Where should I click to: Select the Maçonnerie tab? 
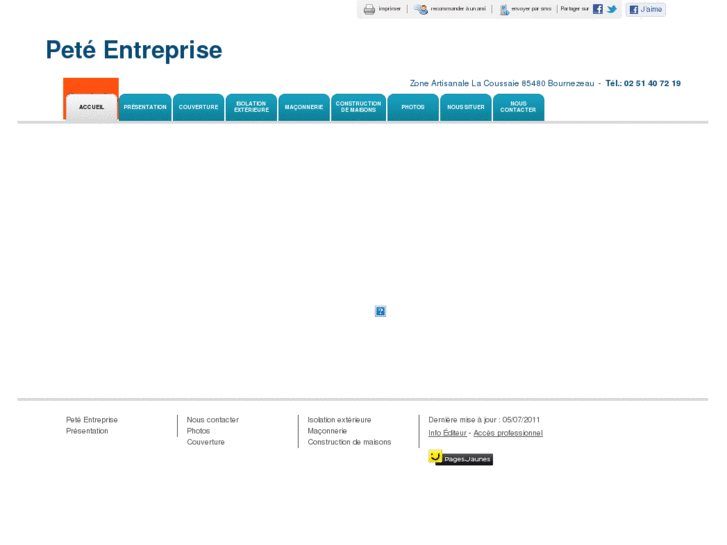click(304, 107)
